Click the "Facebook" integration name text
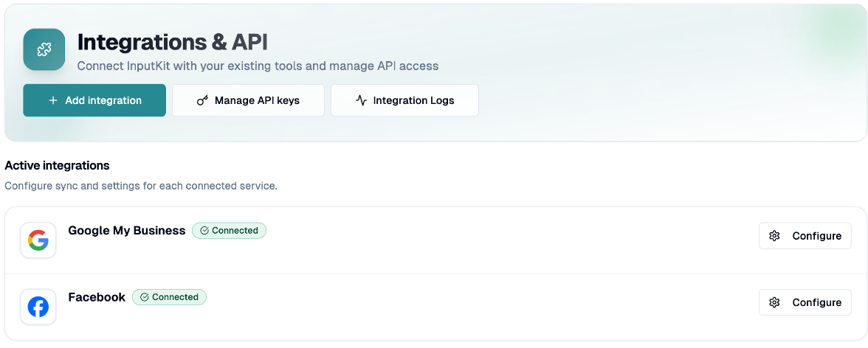 [97, 297]
